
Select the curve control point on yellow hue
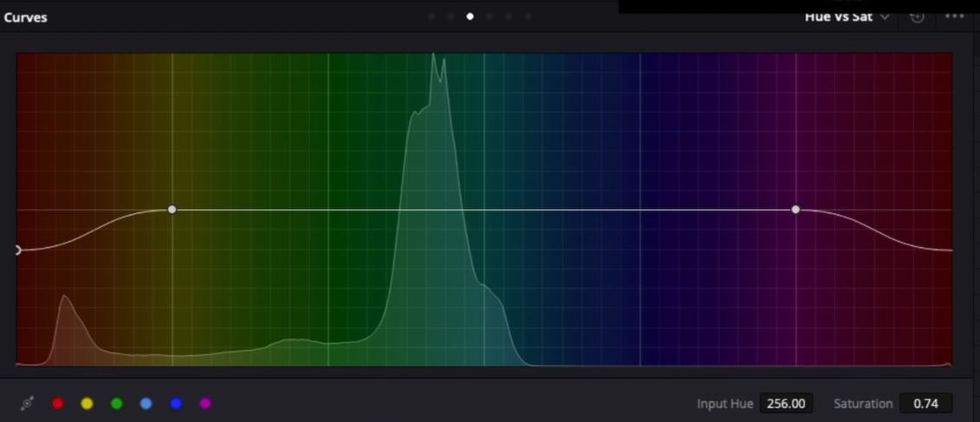point(172,210)
